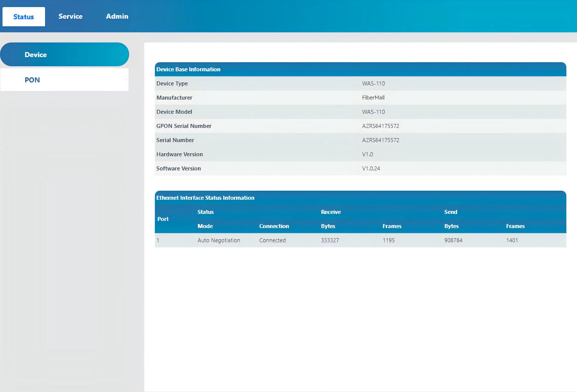Open the Admin tab

pos(117,16)
